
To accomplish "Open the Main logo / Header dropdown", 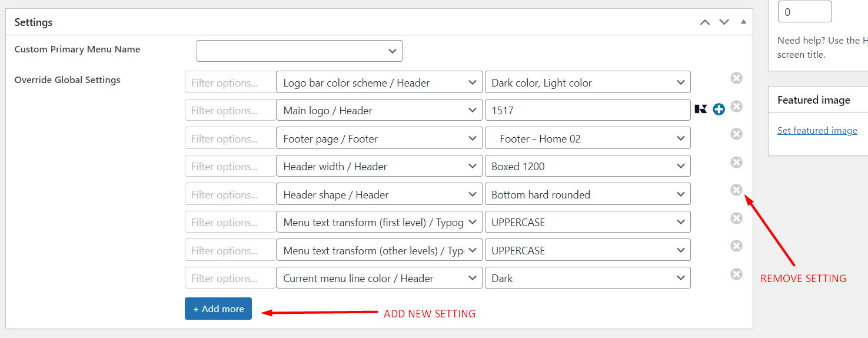I will coord(380,110).
